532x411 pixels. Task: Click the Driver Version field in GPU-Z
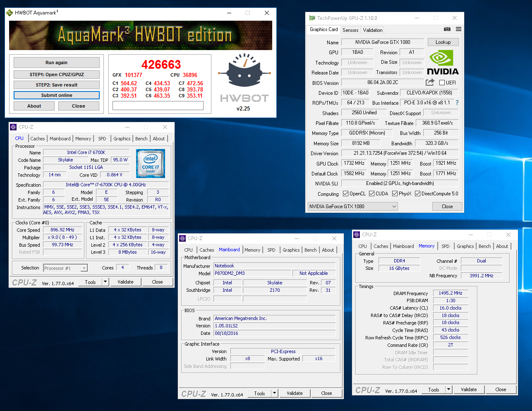(x=400, y=153)
